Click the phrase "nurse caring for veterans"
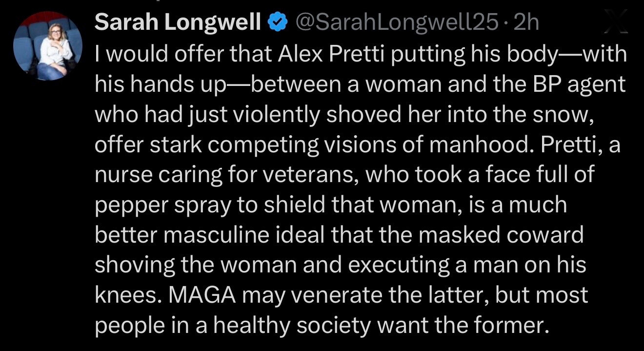 tap(220, 175)
